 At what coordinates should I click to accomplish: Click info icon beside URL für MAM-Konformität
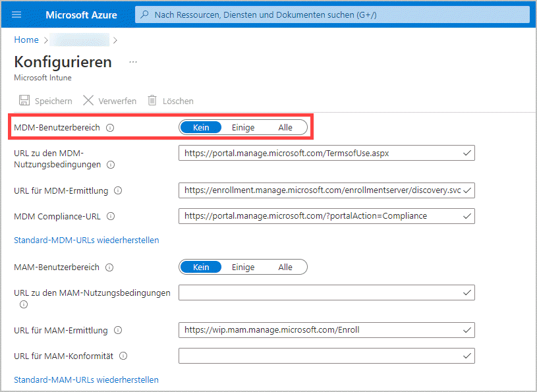(123, 356)
